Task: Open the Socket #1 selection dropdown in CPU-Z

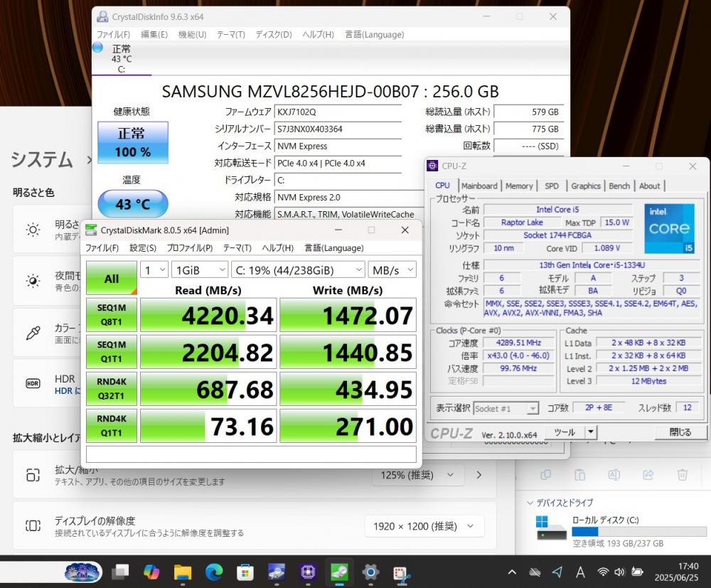Action: click(x=506, y=409)
